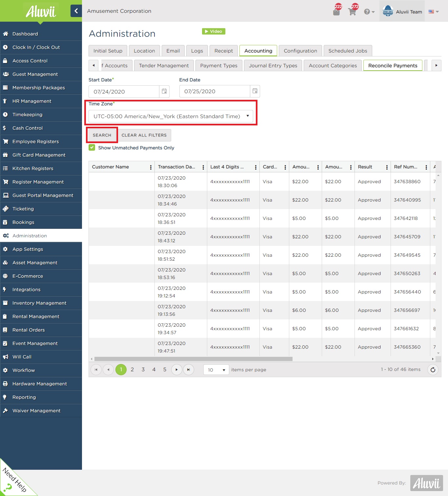
Task: Click the SEARCH button
Action: click(102, 135)
